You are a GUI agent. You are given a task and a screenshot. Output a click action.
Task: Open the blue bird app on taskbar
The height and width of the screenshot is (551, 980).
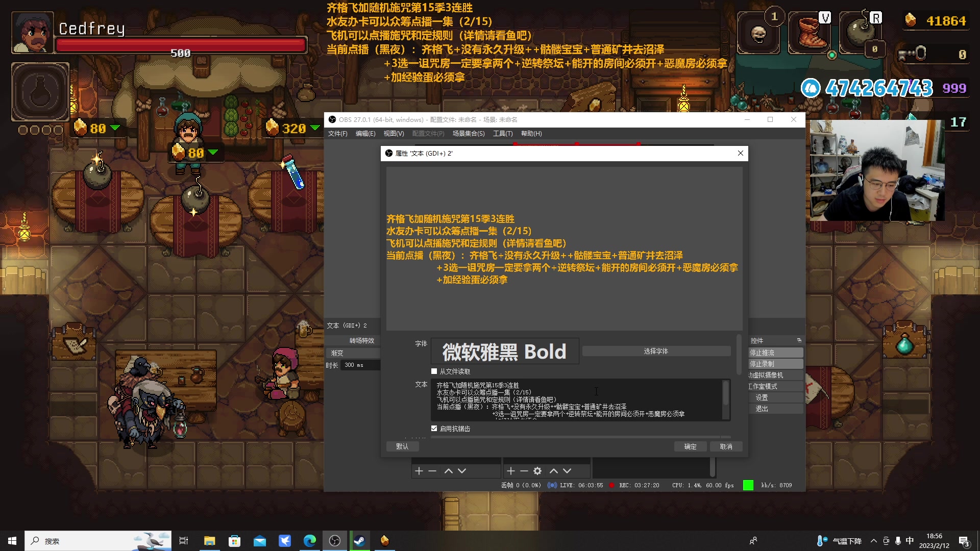click(285, 541)
